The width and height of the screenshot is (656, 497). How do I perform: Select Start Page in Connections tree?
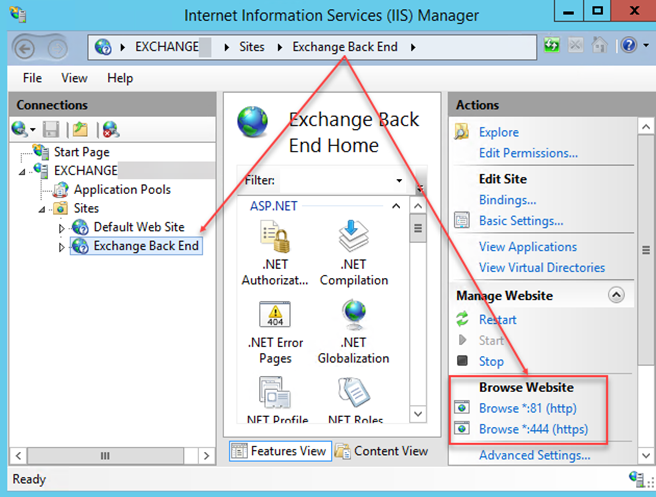[x=82, y=152]
